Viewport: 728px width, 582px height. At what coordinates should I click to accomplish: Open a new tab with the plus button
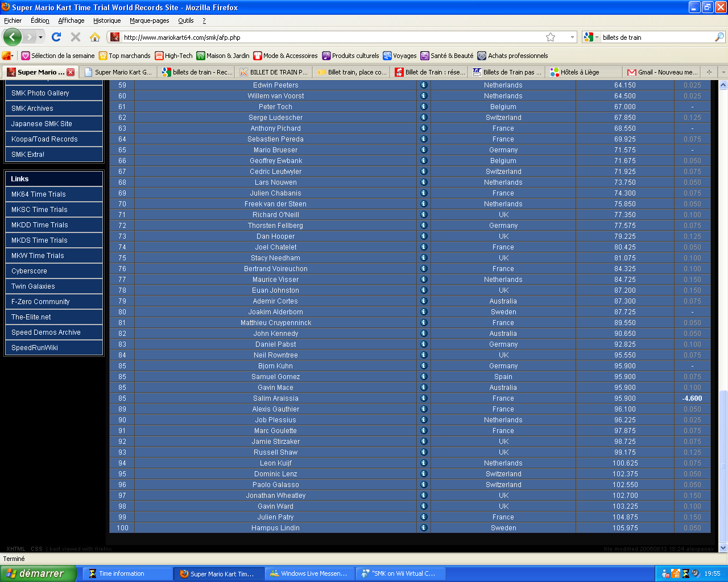[709, 72]
